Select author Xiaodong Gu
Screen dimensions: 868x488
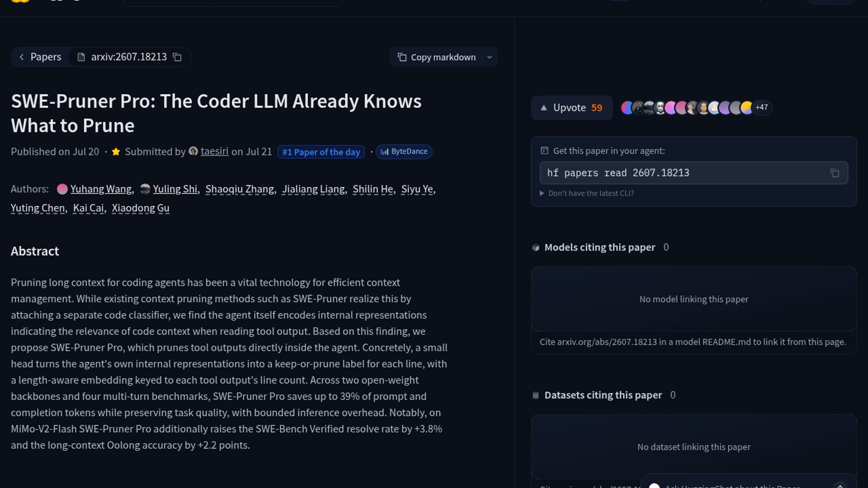click(141, 208)
